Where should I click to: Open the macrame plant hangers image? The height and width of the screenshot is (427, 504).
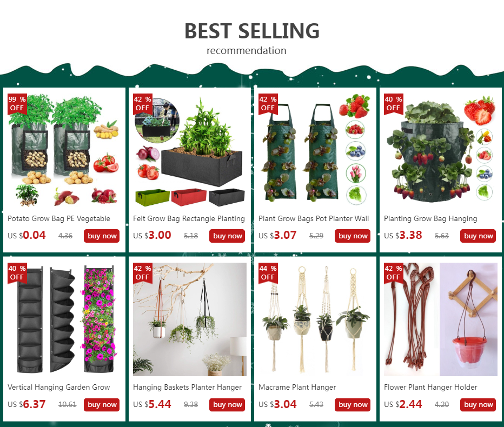click(315, 319)
